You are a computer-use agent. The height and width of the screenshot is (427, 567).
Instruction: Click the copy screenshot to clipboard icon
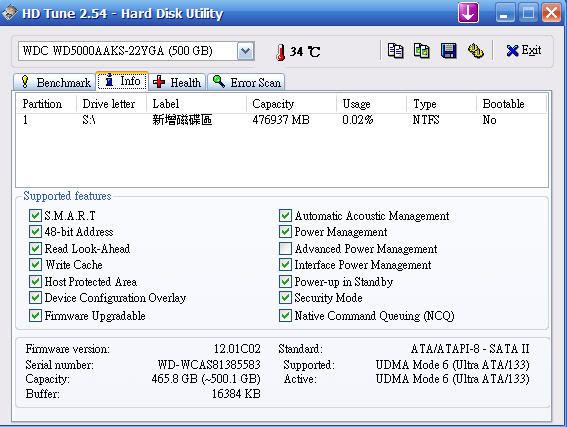422,51
